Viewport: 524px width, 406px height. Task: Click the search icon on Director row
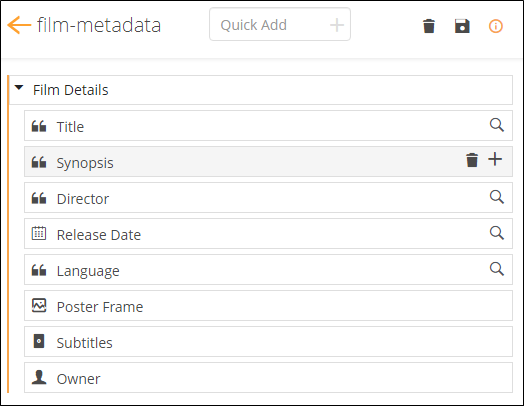(x=497, y=197)
